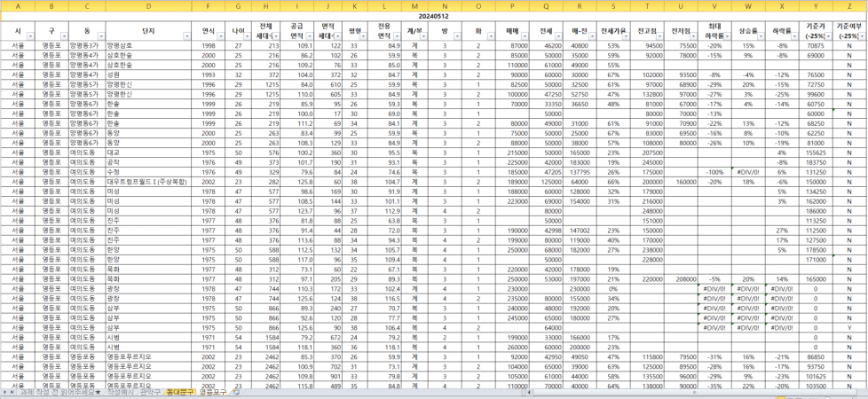Open the filter dropdown for 공급 면적 column

[308, 36]
